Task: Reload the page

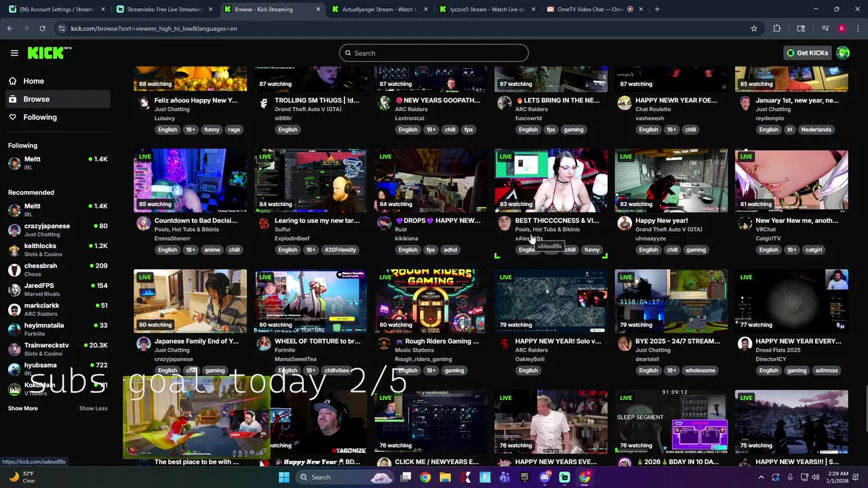Action: coord(42,28)
